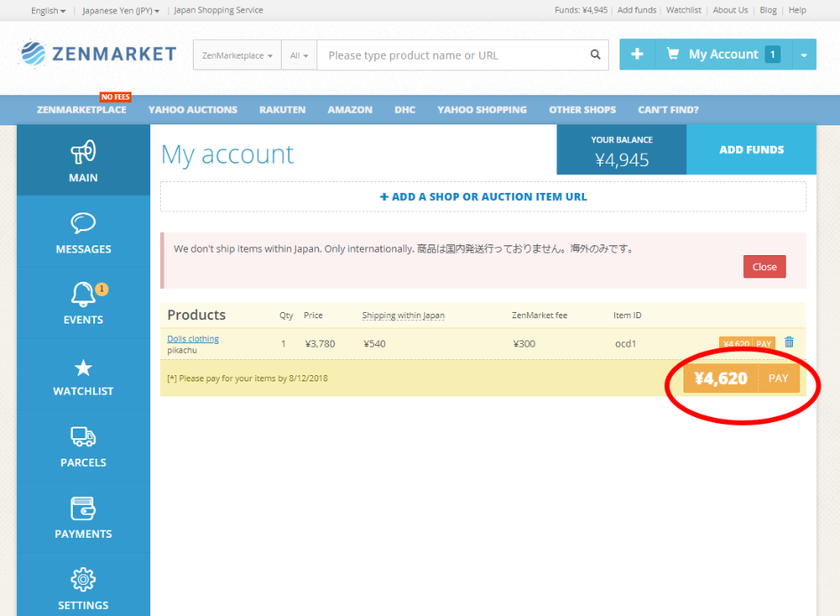Open the Rakuten nav tab
This screenshot has width=840, height=616.
tap(283, 110)
